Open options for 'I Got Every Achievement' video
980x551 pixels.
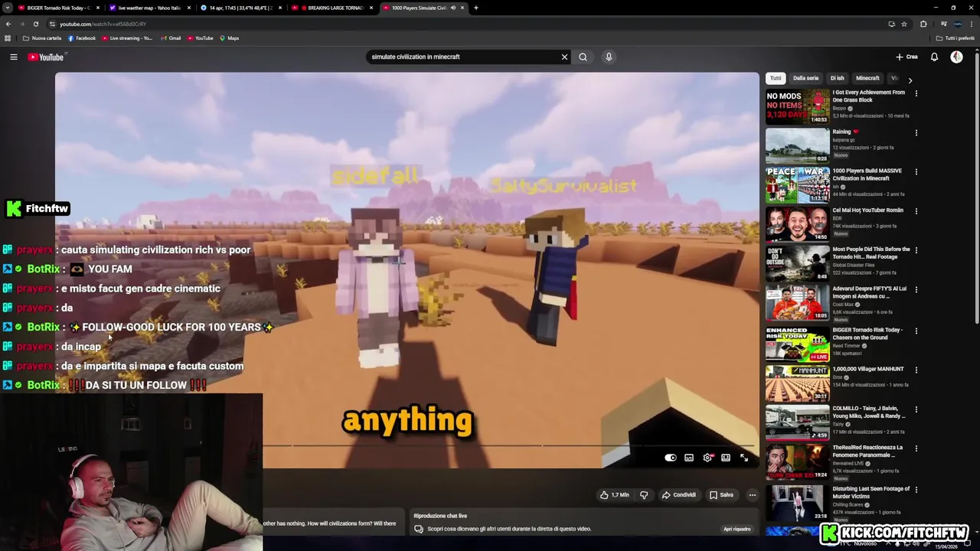point(916,93)
